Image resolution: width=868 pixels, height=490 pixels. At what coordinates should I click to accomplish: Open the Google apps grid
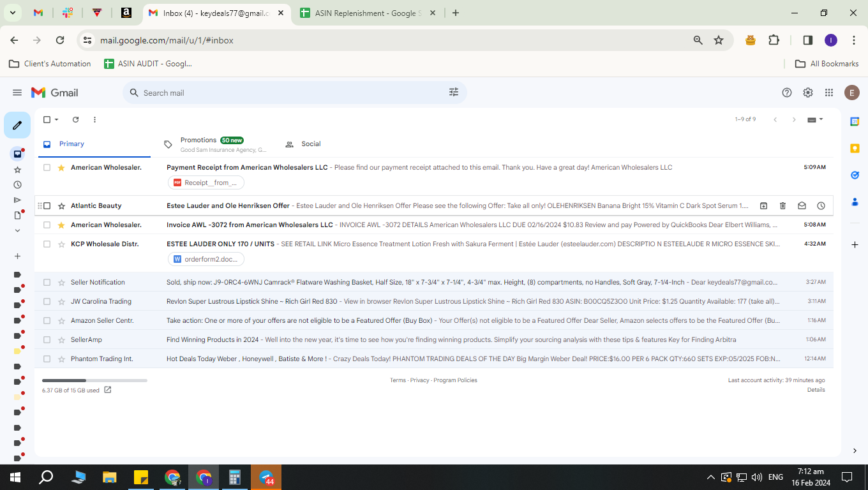pos(829,93)
